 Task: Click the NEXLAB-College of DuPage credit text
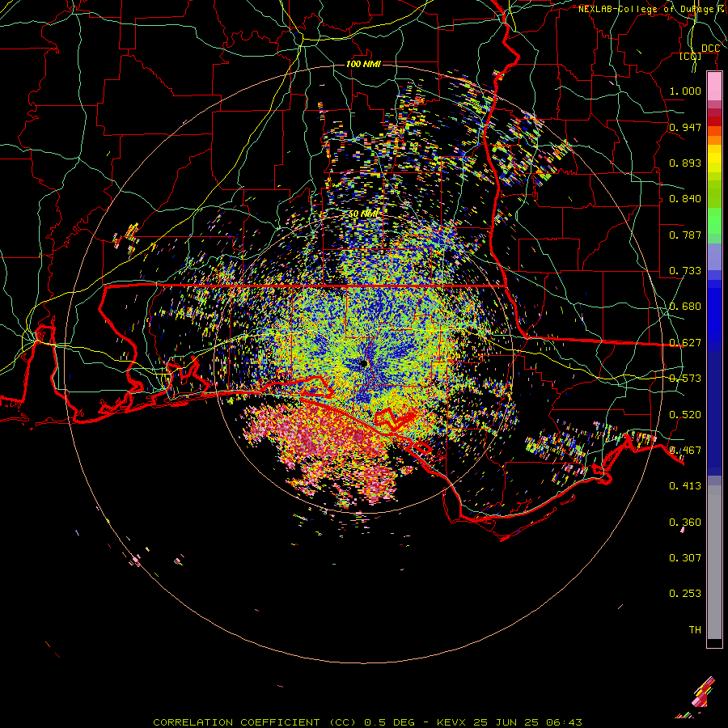pyautogui.click(x=650, y=9)
